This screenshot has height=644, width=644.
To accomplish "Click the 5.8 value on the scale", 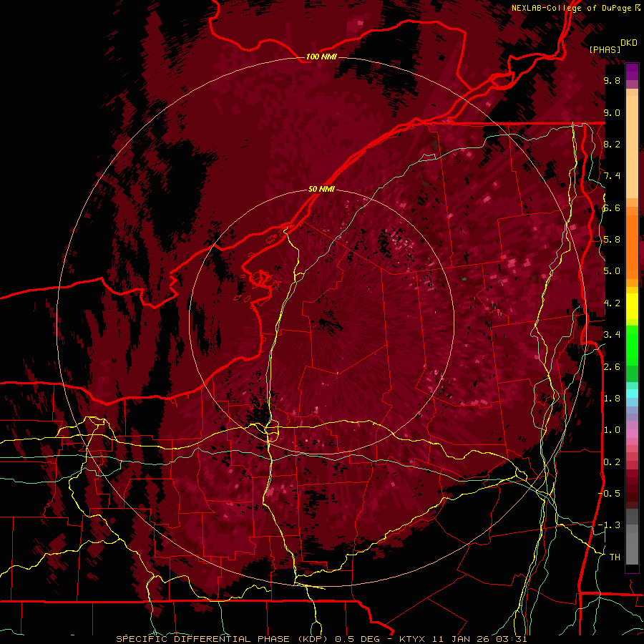I will [612, 240].
